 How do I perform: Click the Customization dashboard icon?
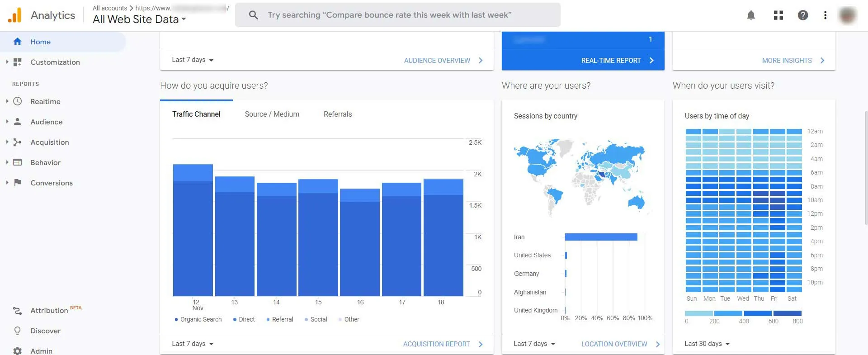click(18, 62)
